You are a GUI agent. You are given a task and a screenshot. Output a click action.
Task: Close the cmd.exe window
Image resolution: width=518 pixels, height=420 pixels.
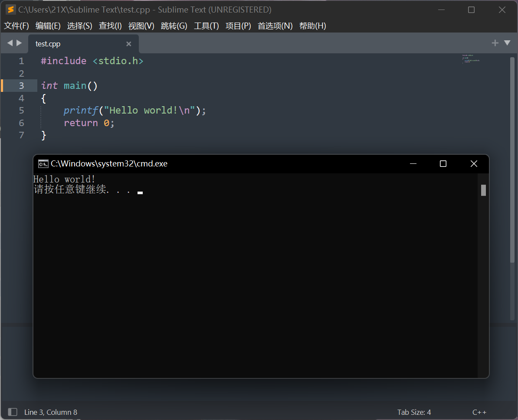pos(474,164)
